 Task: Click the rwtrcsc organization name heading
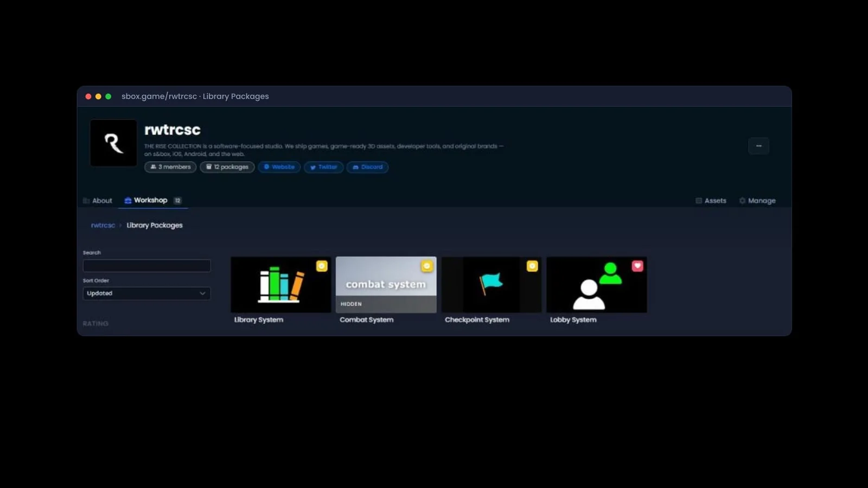(173, 130)
